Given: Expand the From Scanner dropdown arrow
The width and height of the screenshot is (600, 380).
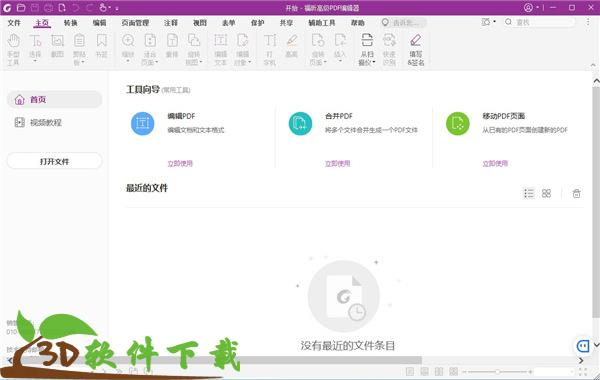Looking at the screenshot, I should pyautogui.click(x=374, y=62).
